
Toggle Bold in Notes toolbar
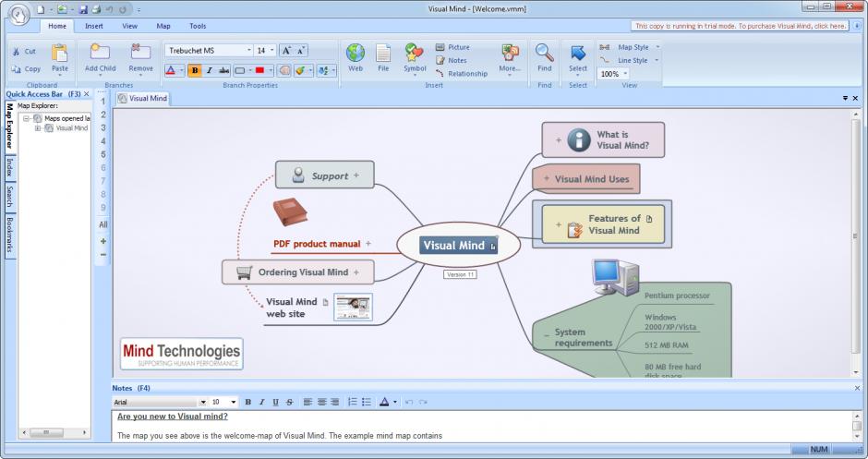tap(248, 402)
